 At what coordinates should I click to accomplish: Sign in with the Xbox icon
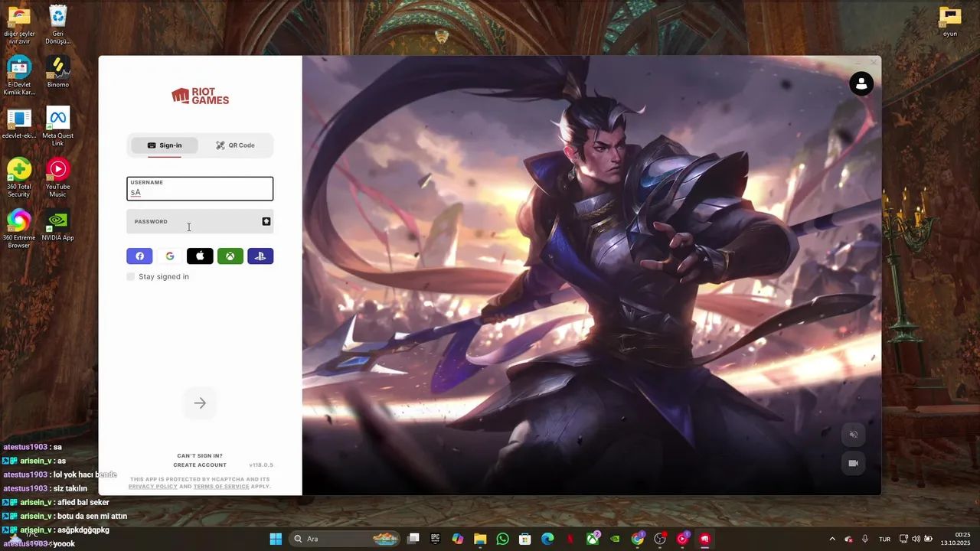(230, 256)
